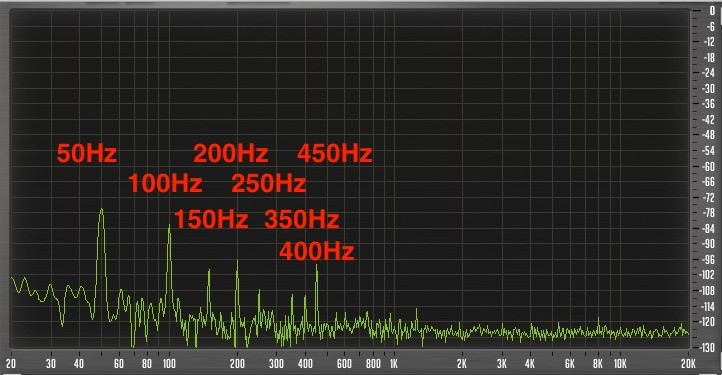Screen dimensions: 722x375
Task: Click the "-102" dB level scale label
Action: coord(707,275)
